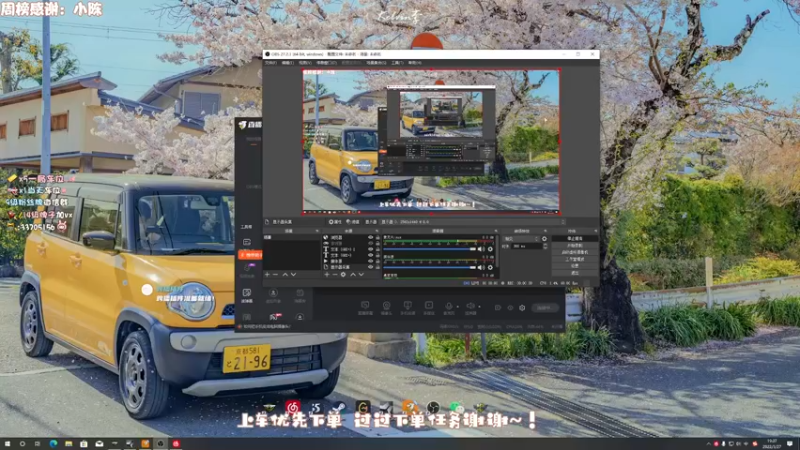Pop out the Scenes dock via its header icon
Viewport: 800px width, 450px height.
pyautogui.click(x=317, y=231)
